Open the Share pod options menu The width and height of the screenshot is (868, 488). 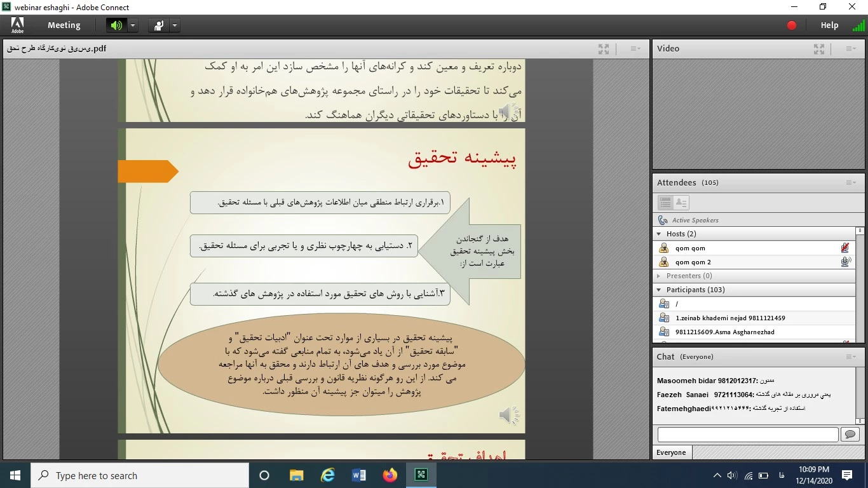(635, 49)
